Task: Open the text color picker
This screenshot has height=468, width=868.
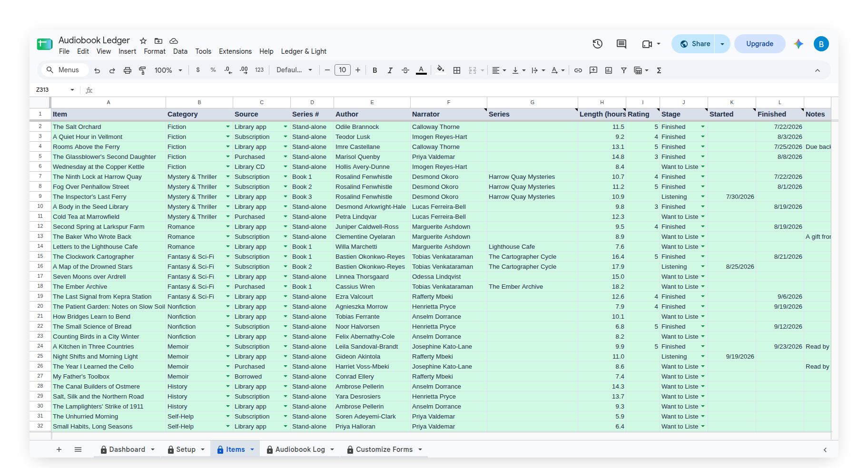Action: click(421, 70)
